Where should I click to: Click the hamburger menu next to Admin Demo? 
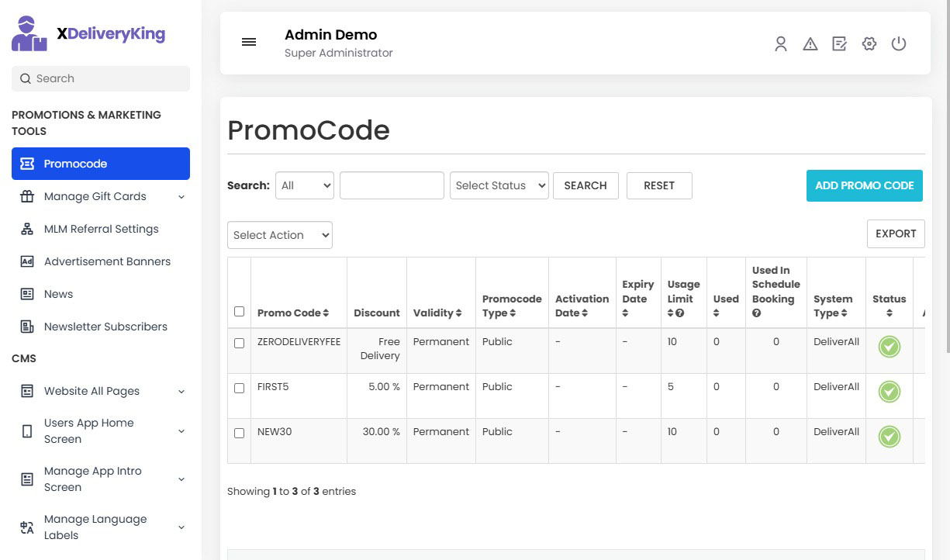tap(248, 42)
